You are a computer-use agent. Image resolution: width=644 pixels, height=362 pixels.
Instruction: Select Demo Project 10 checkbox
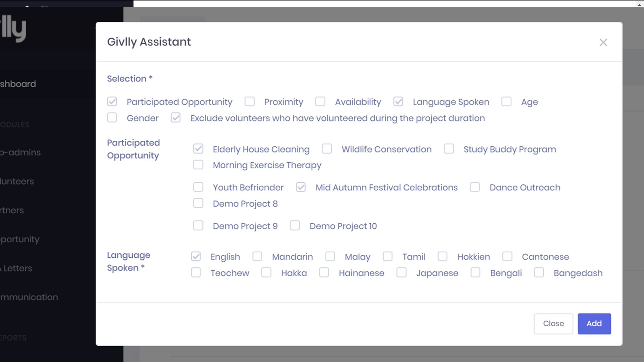click(295, 226)
